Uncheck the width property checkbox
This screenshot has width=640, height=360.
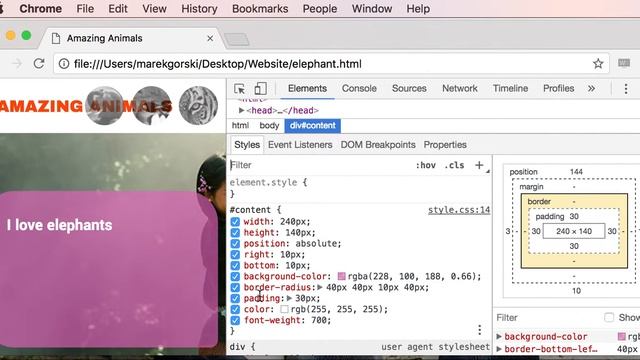pos(235,222)
